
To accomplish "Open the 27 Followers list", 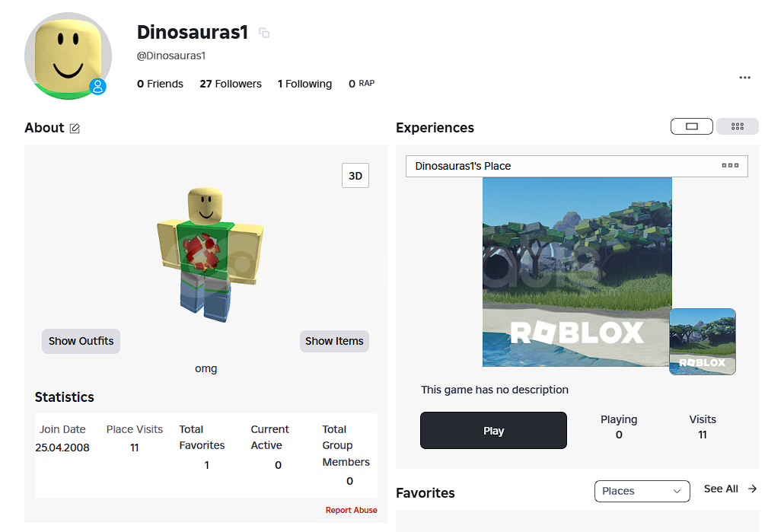I will coord(230,84).
